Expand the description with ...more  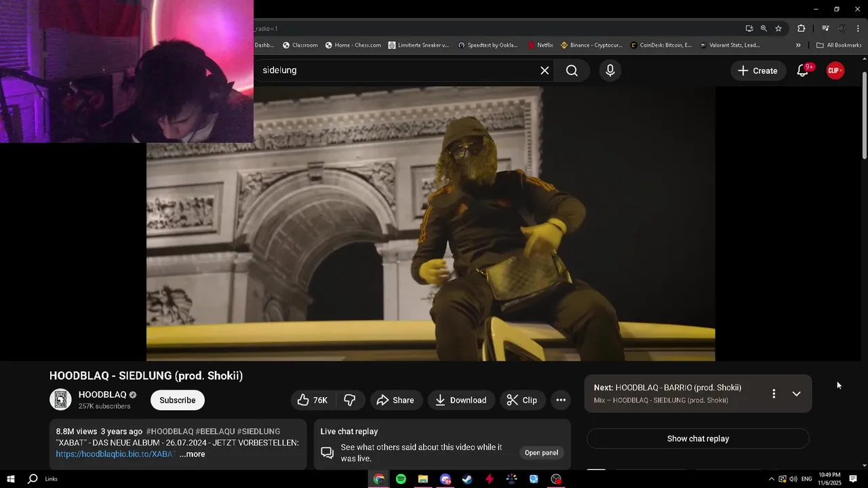coord(192,454)
